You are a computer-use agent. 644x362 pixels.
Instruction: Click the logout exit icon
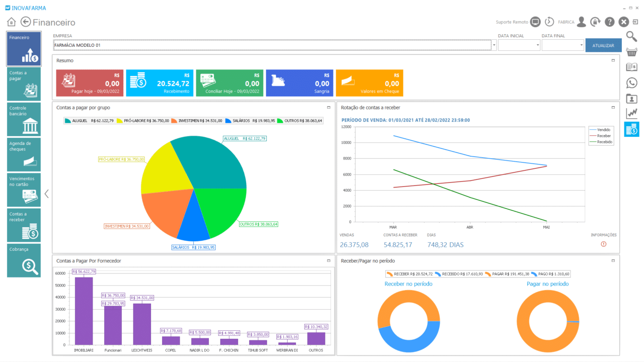pos(635,22)
